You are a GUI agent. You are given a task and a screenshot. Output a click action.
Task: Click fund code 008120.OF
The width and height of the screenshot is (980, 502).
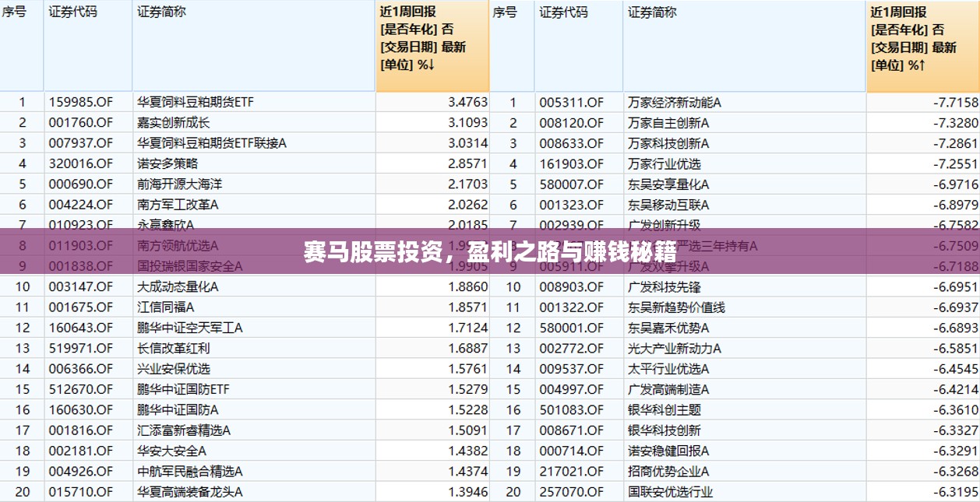[572, 122]
